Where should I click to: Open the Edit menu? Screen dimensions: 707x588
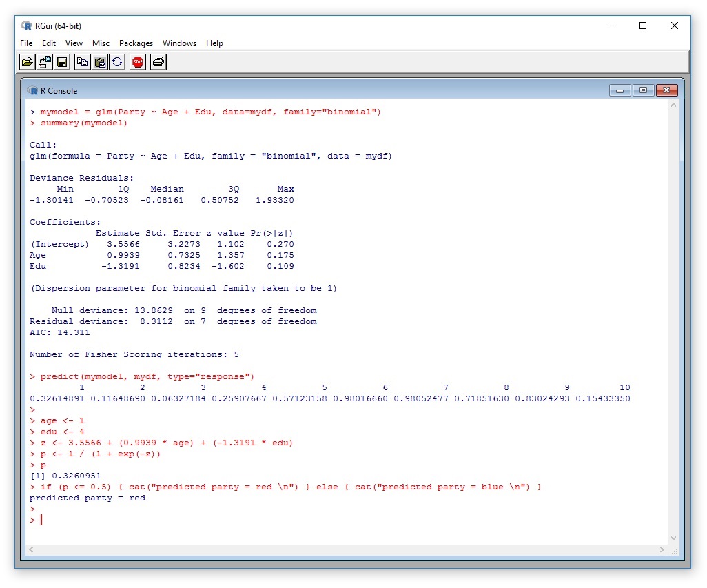[49, 43]
